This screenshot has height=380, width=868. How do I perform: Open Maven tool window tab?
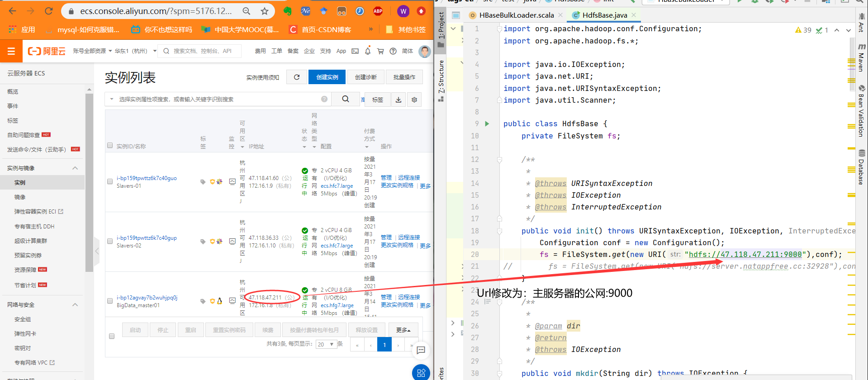point(861,58)
